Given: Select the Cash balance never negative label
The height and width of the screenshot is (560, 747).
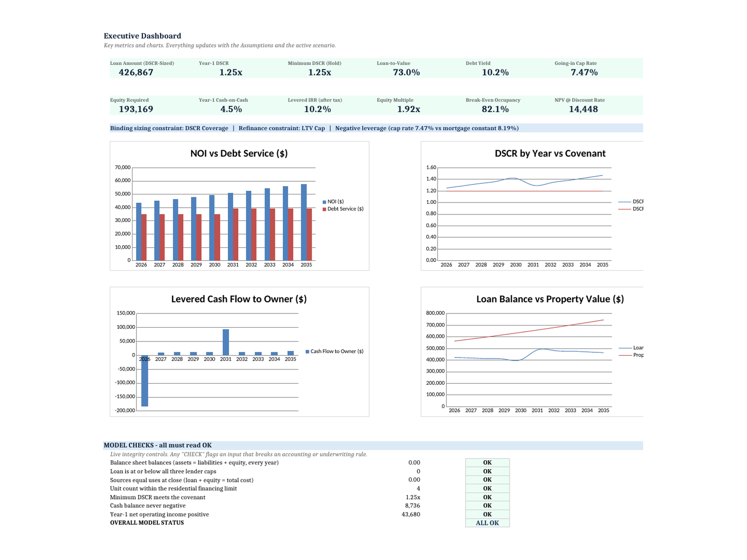Looking at the screenshot, I should 148,506.
